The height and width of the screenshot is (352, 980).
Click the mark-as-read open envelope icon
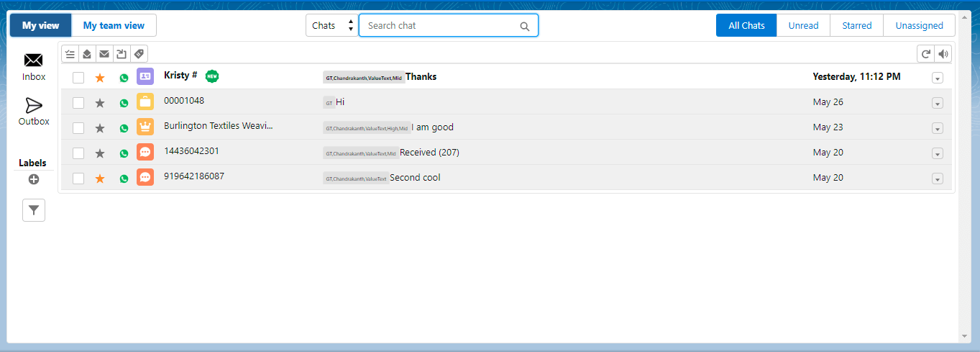click(x=87, y=54)
